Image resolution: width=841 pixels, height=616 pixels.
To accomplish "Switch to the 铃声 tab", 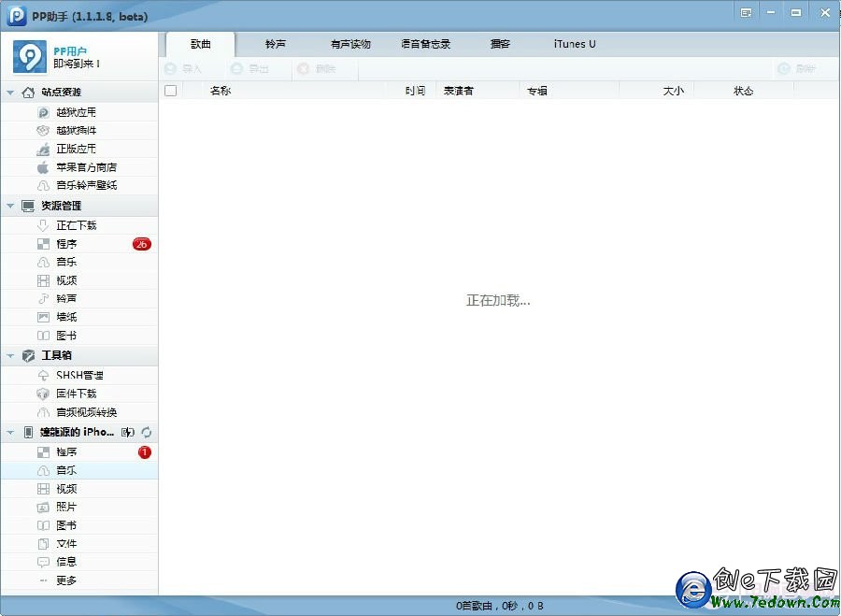I will [275, 44].
